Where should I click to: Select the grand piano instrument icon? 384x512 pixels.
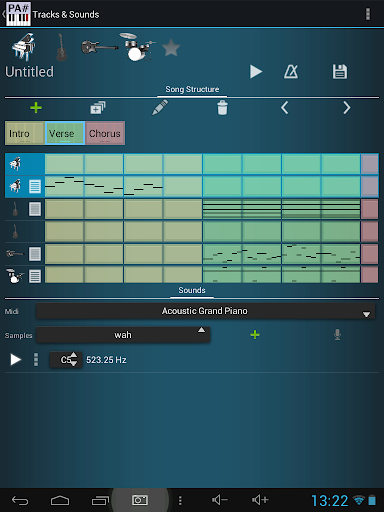23,47
